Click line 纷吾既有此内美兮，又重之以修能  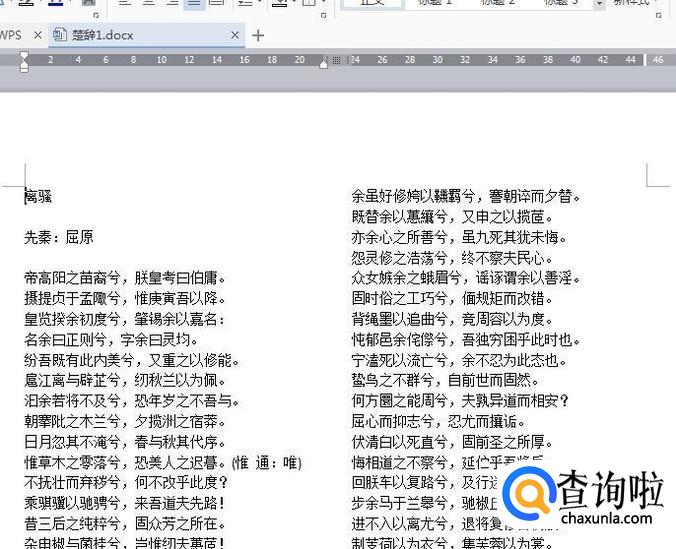[x=132, y=360]
